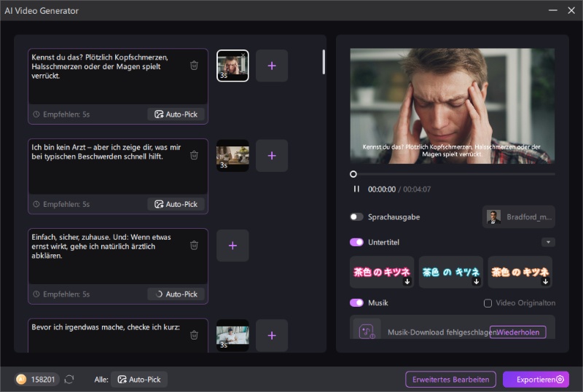This screenshot has height=392, width=583.
Task: Minimize the AI Video Generator window
Action: click(553, 10)
